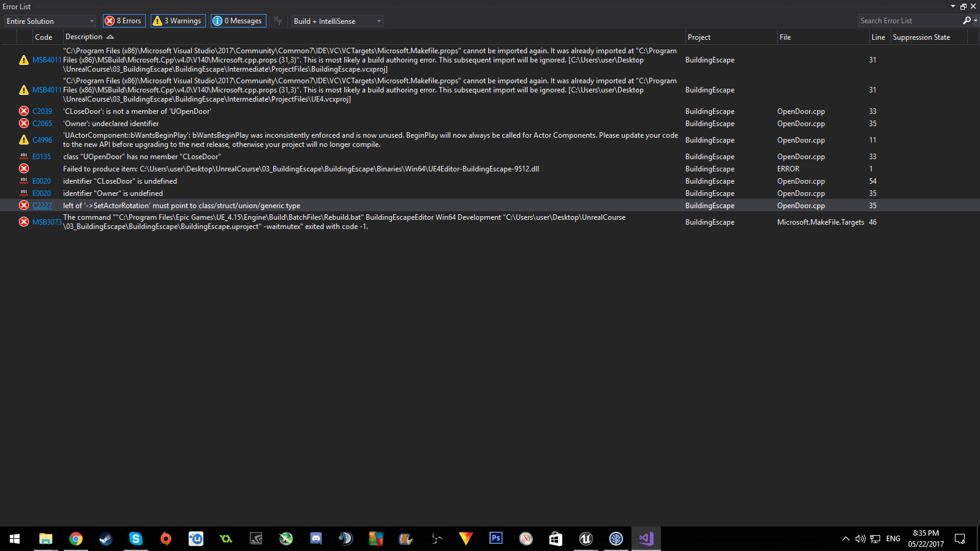Open Discord from the taskbar
This screenshot has width=980, height=551.
pyautogui.click(x=315, y=539)
